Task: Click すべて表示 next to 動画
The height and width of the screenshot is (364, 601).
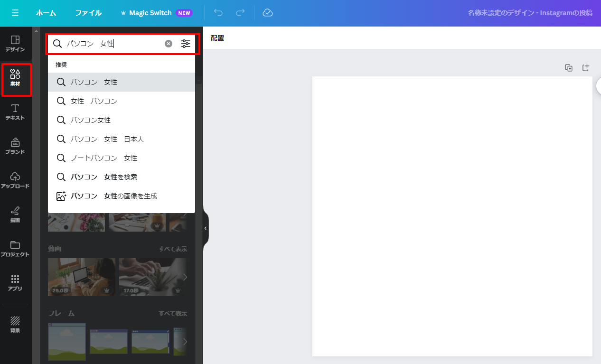Action: 173,249
